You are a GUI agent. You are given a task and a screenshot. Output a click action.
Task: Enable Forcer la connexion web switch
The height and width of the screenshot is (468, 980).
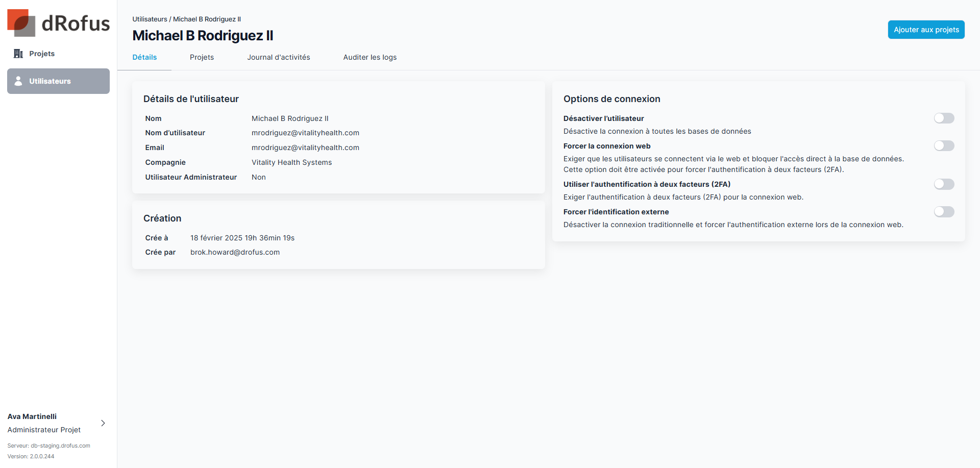[x=944, y=146]
